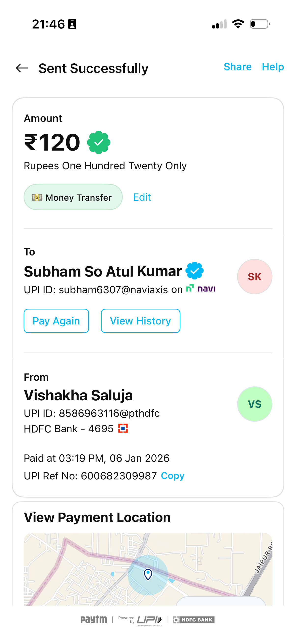
Task: Tap the back arrow icon
Action: pyautogui.click(x=22, y=68)
